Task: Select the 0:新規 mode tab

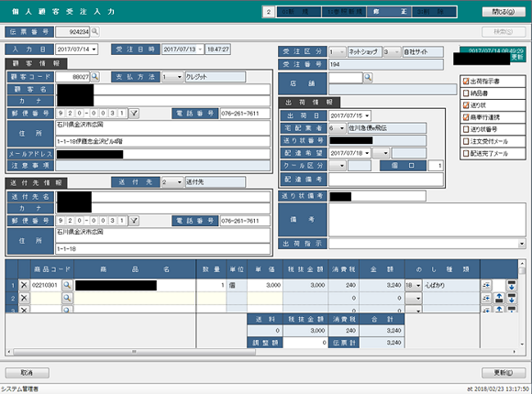Action: tap(299, 12)
